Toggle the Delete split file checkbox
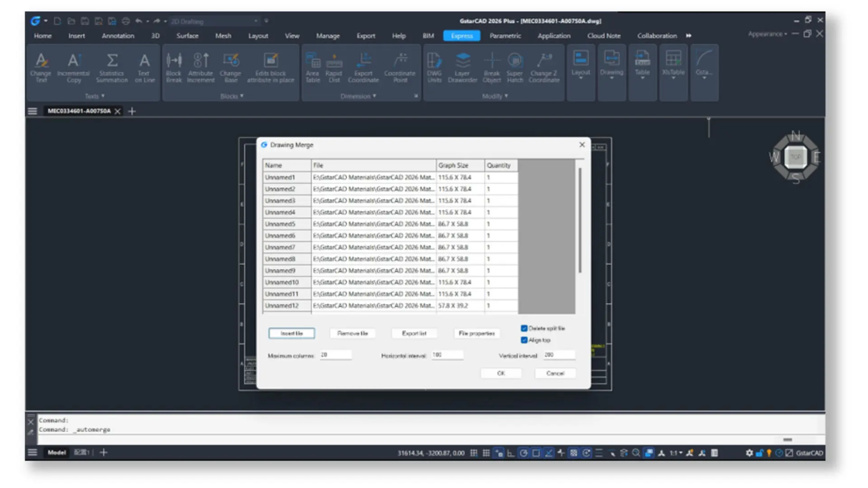 524,328
